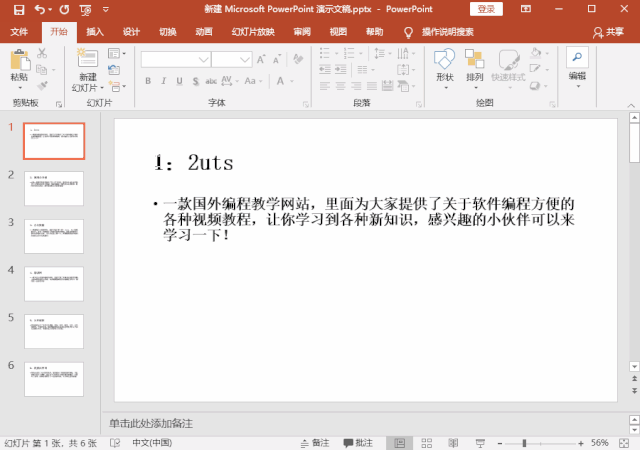This screenshot has width=640, height=450.
Task: Switch to the 设计 tab
Action: point(131,32)
